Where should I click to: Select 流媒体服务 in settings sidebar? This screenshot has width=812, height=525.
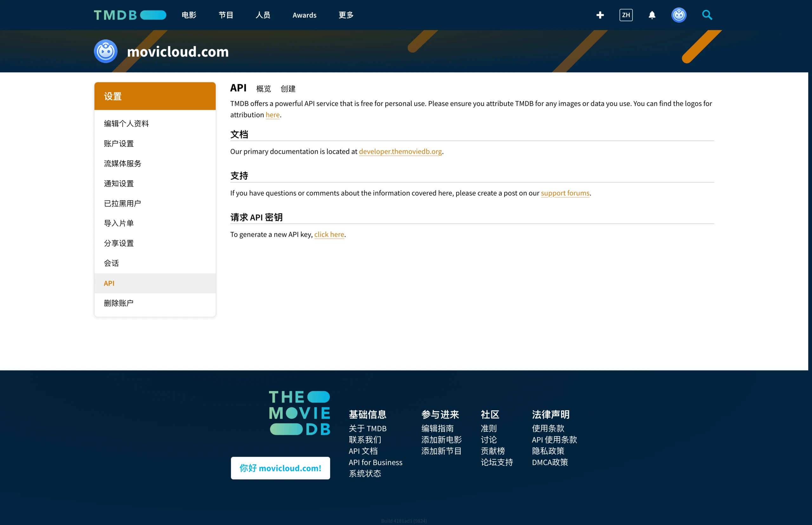(155, 163)
